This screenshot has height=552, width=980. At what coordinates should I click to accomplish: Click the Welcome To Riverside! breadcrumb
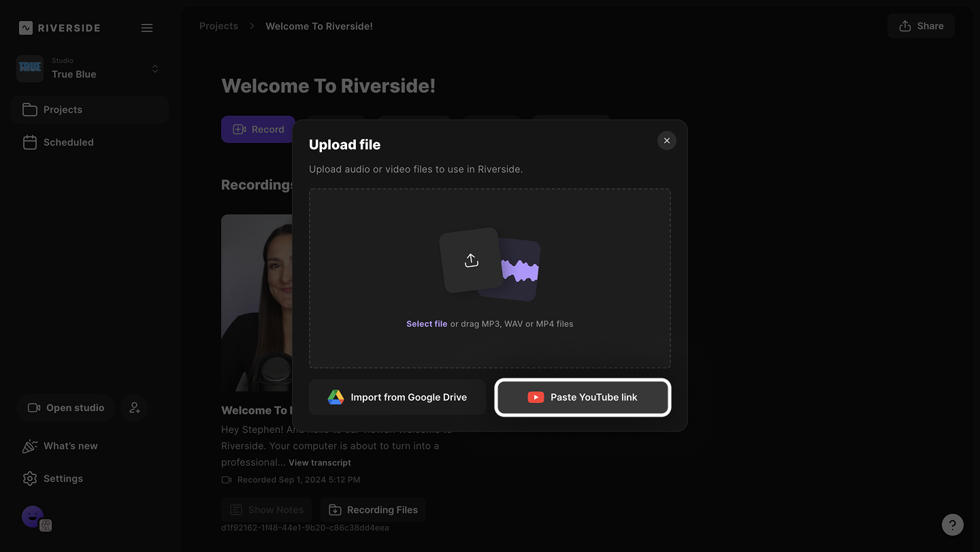[319, 26]
